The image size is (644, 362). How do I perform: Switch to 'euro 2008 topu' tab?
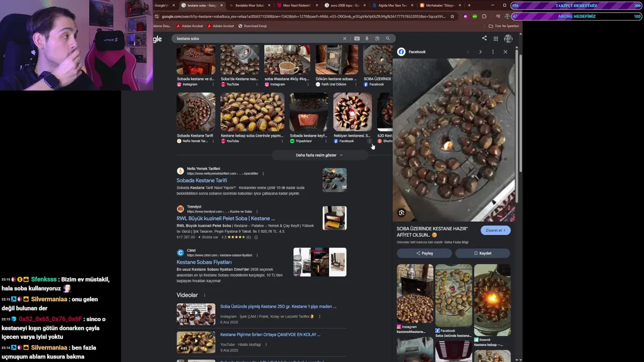(345, 6)
